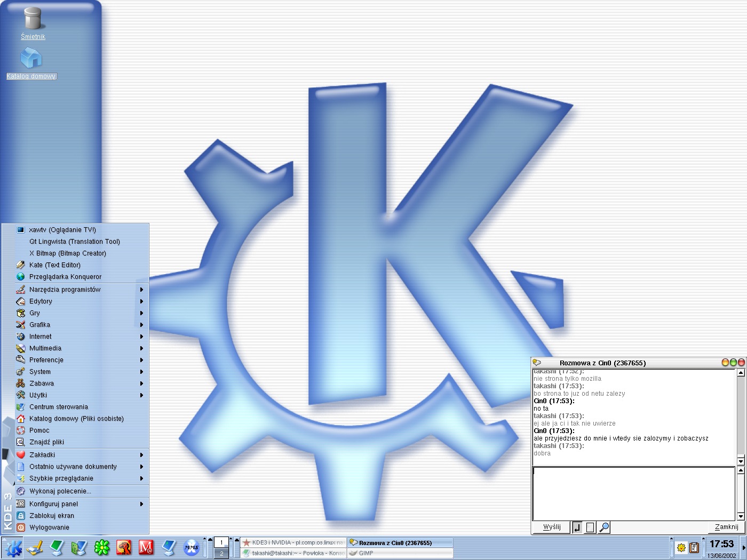
Task: Open the GIMP taskbar entry
Action: pyautogui.click(x=400, y=553)
